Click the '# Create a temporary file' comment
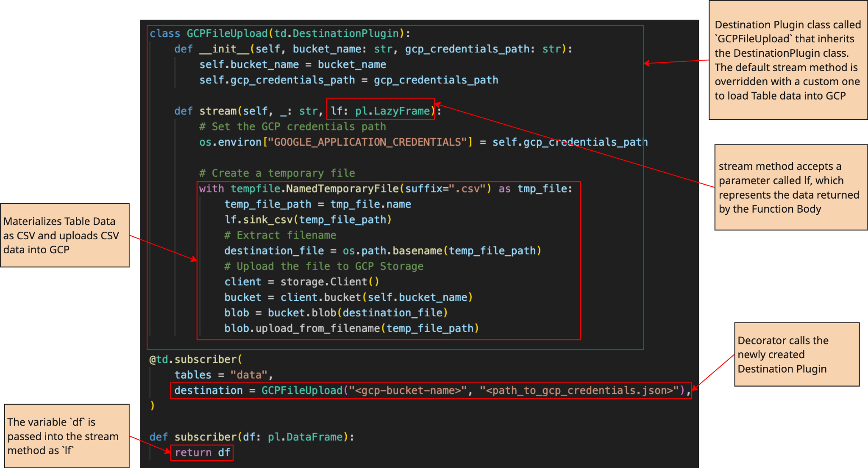Image resolution: width=868 pixels, height=468 pixels. pos(277,173)
